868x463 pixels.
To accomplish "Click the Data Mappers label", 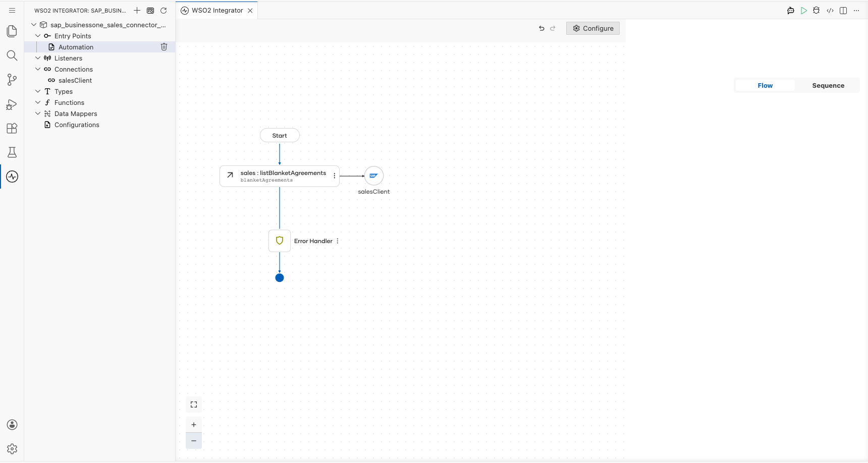I will pyautogui.click(x=76, y=113).
